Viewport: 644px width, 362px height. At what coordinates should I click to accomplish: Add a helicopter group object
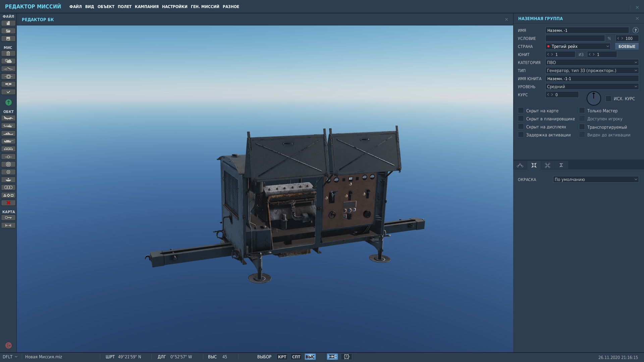(x=8, y=126)
